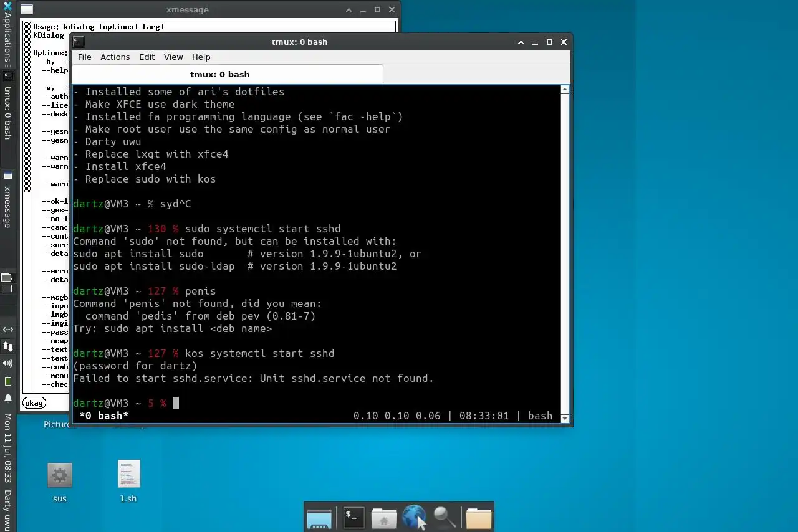Open the volume speaker icon

click(8, 363)
